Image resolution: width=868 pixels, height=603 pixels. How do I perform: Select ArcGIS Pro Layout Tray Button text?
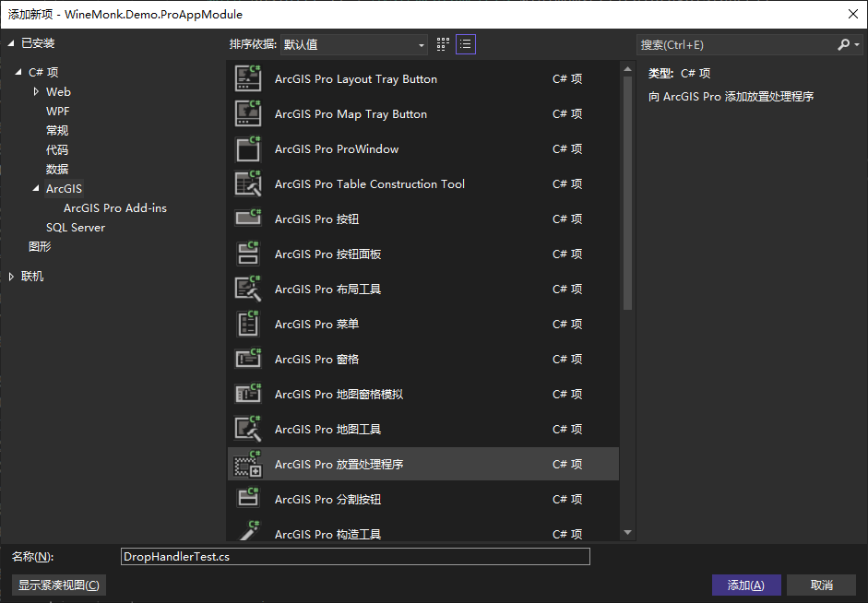tap(356, 79)
